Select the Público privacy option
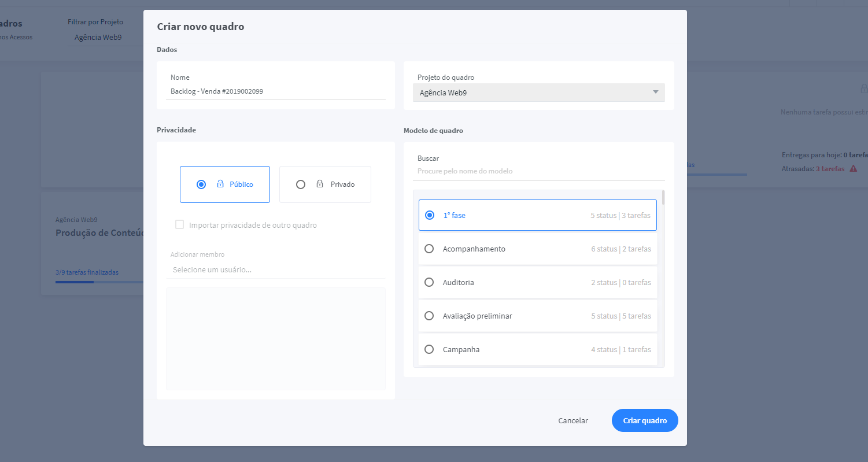The image size is (868, 462). pyautogui.click(x=224, y=184)
